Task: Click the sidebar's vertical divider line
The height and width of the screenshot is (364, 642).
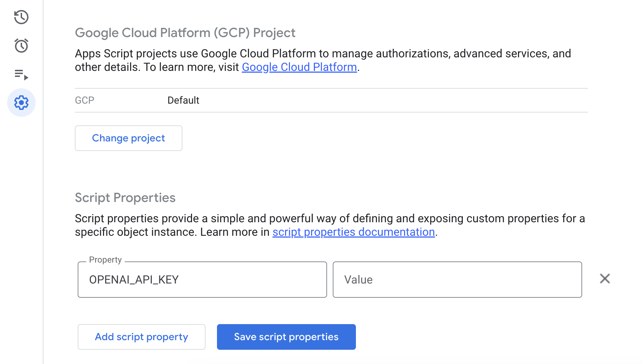Action: pos(43,182)
